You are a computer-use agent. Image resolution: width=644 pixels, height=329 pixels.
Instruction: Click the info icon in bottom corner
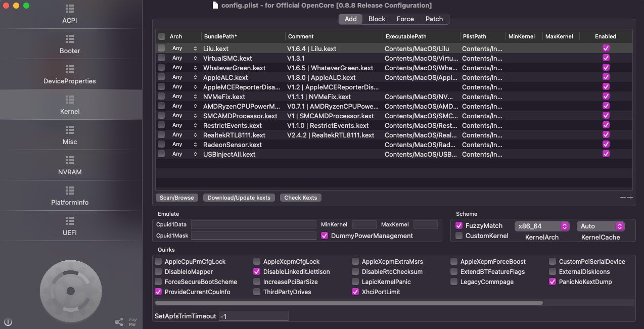[x=8, y=322]
